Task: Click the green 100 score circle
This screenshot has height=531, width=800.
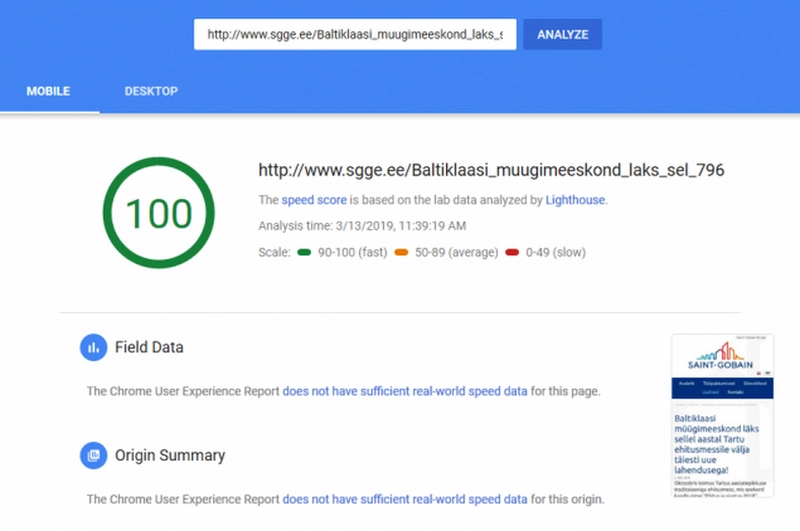Action: point(160,213)
